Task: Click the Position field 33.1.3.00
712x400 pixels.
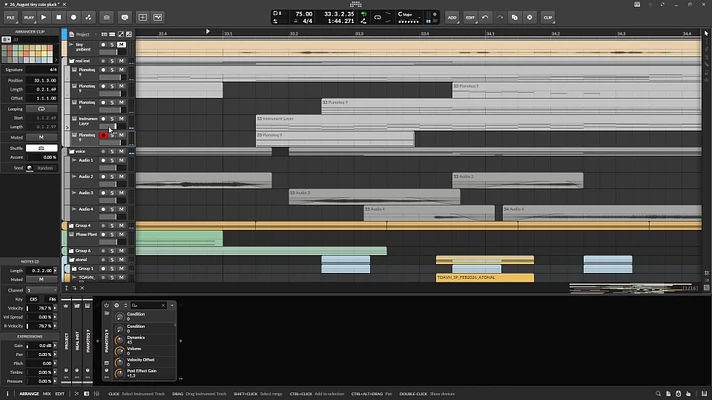Action: pos(41,80)
